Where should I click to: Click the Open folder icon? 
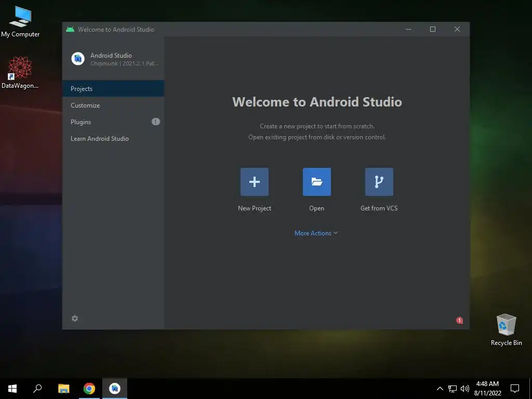click(x=316, y=182)
